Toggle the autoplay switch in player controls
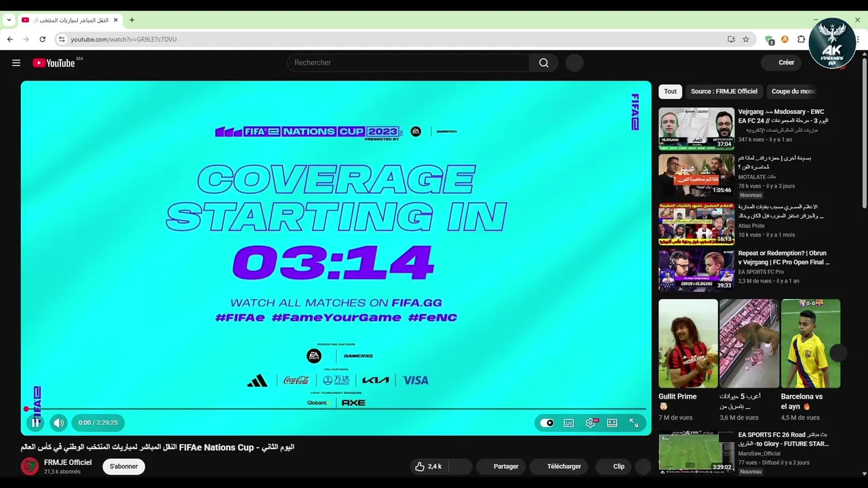Viewport: 868px width, 488px height. tap(547, 423)
